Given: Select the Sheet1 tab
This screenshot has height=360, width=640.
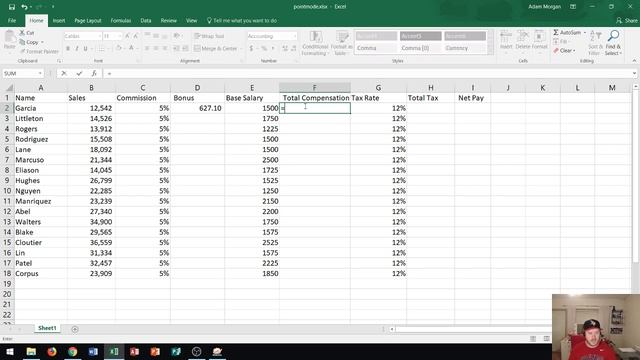Looking at the screenshot, I should coord(47,328).
